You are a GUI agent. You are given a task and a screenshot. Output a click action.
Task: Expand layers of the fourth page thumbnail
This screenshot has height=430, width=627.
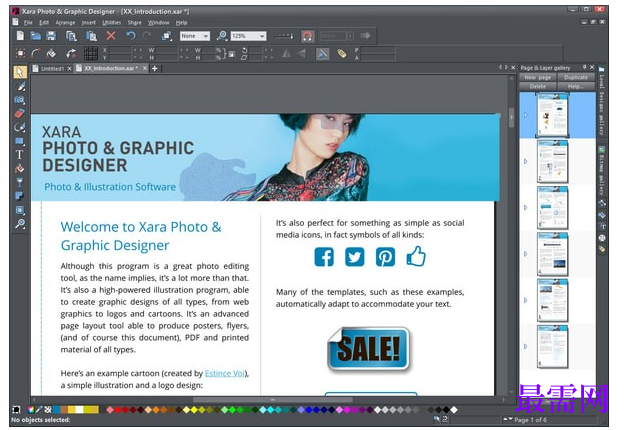pyautogui.click(x=525, y=254)
